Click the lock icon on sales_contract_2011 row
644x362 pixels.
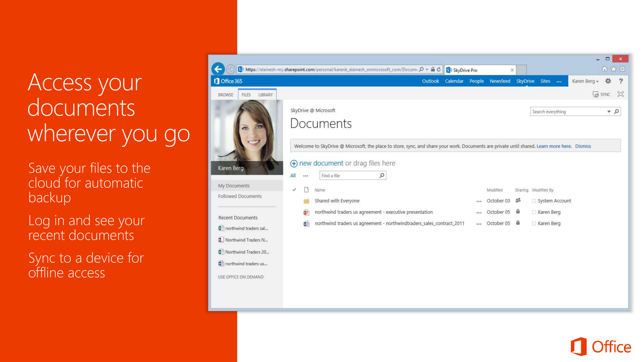pyautogui.click(x=518, y=223)
